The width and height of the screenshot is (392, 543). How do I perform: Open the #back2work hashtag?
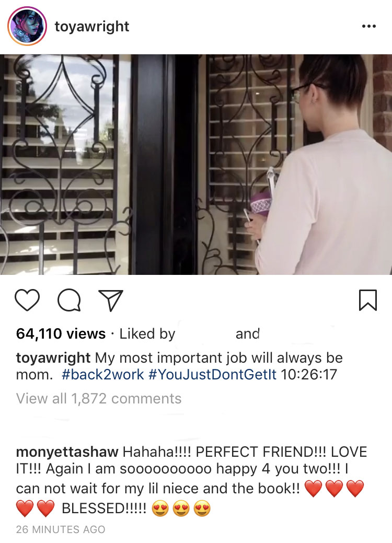[x=102, y=374]
